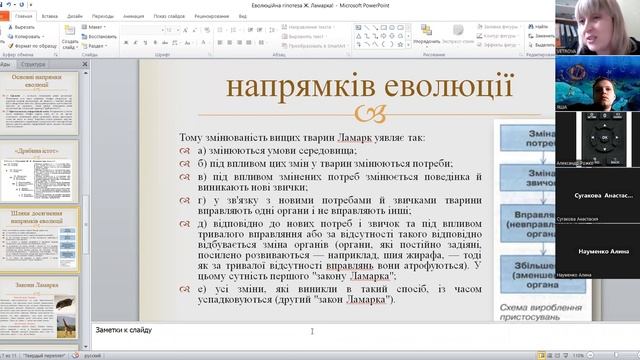Screen dimensions: 640x360
Task: Click the Восстановить reset button
Action: pos(99,37)
